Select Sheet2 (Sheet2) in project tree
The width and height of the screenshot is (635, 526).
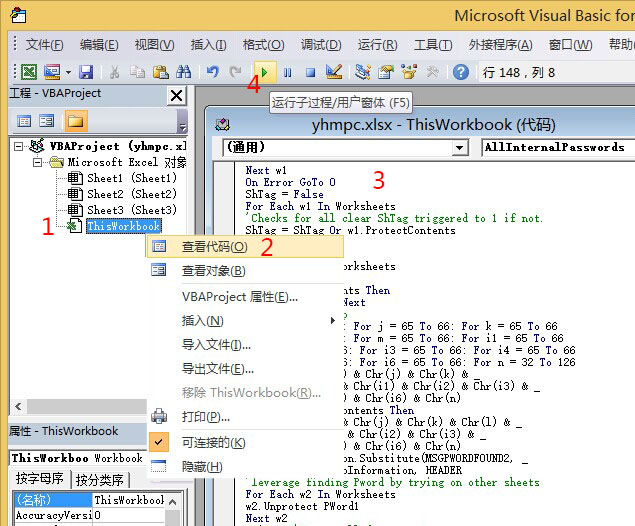tap(122, 194)
